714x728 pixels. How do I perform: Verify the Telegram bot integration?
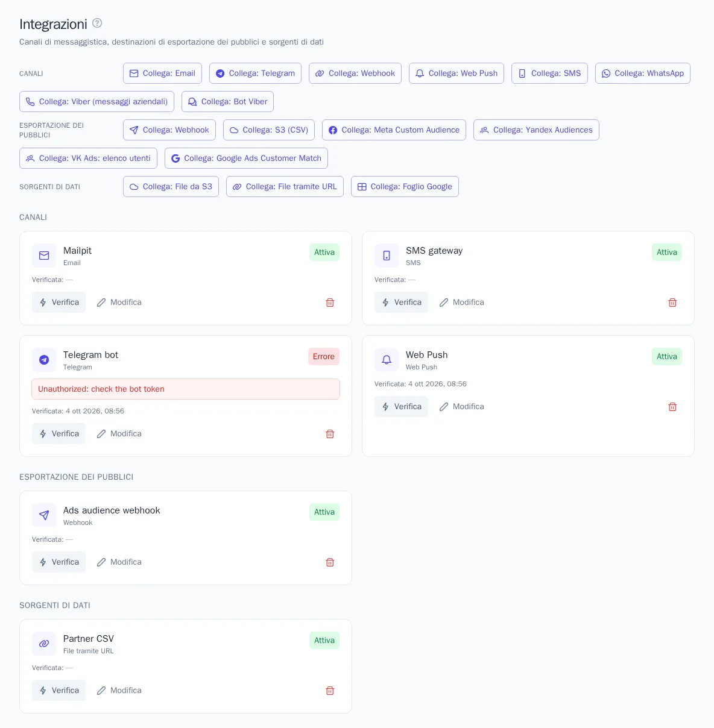click(59, 434)
